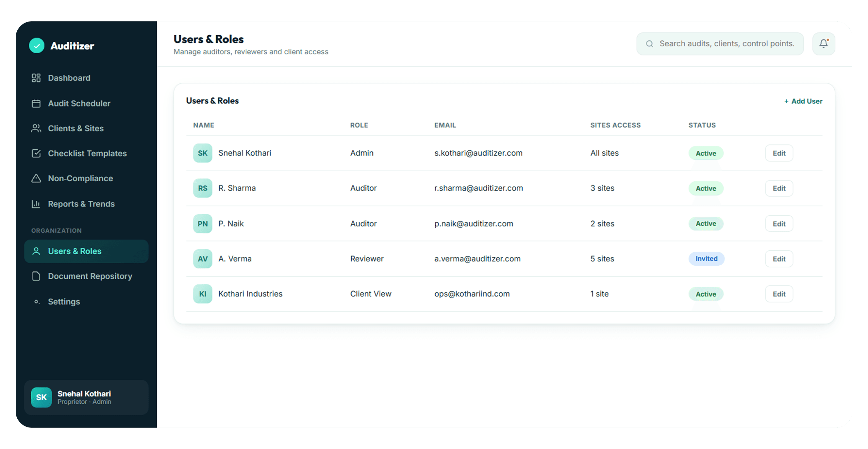This screenshot has height=449, width=868.
Task: Click the r.sharma@auditizer.com email address
Action: click(478, 188)
